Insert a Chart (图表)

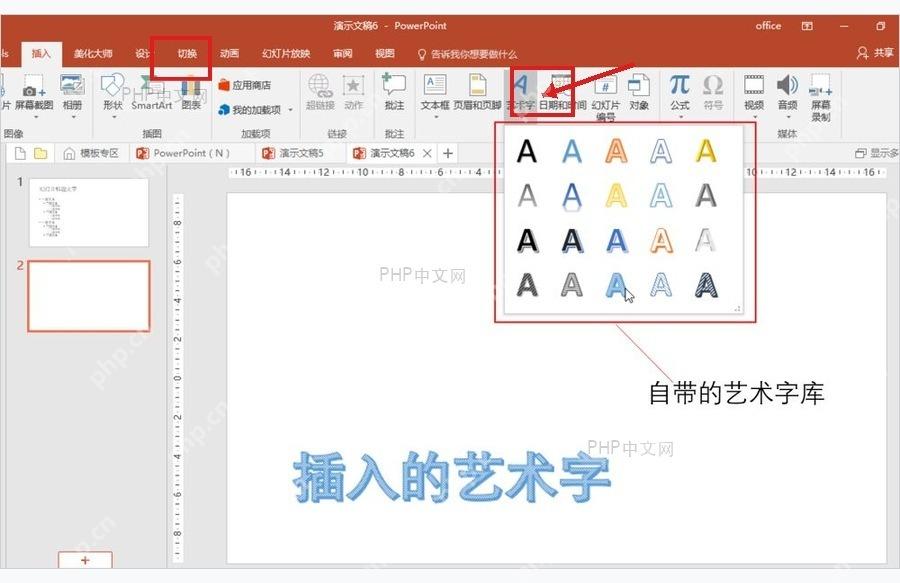[191, 92]
